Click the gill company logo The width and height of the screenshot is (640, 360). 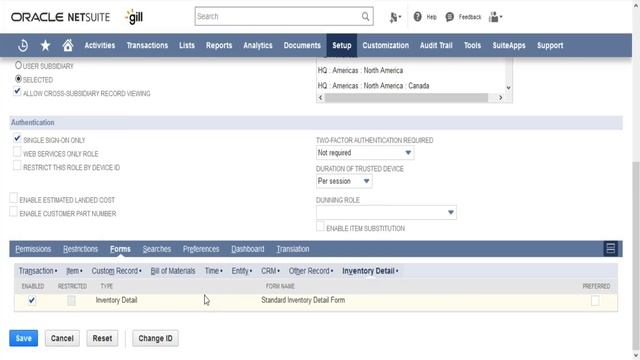pyautogui.click(x=134, y=17)
